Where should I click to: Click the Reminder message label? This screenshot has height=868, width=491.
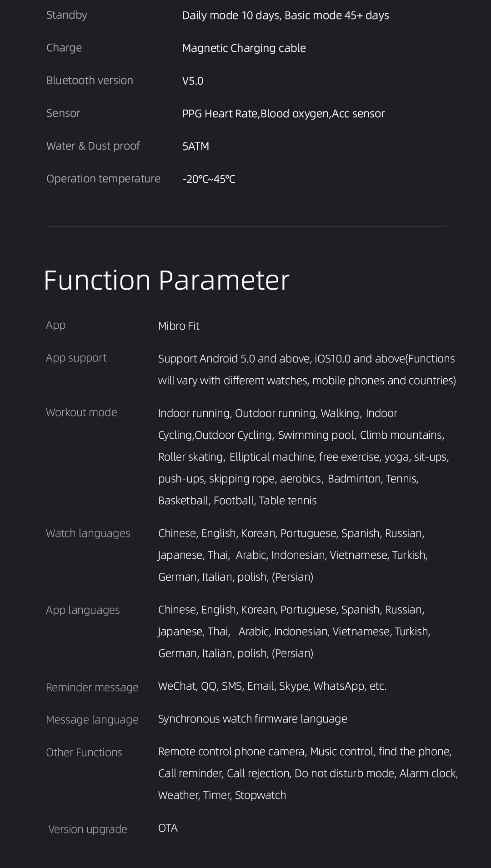pos(92,687)
